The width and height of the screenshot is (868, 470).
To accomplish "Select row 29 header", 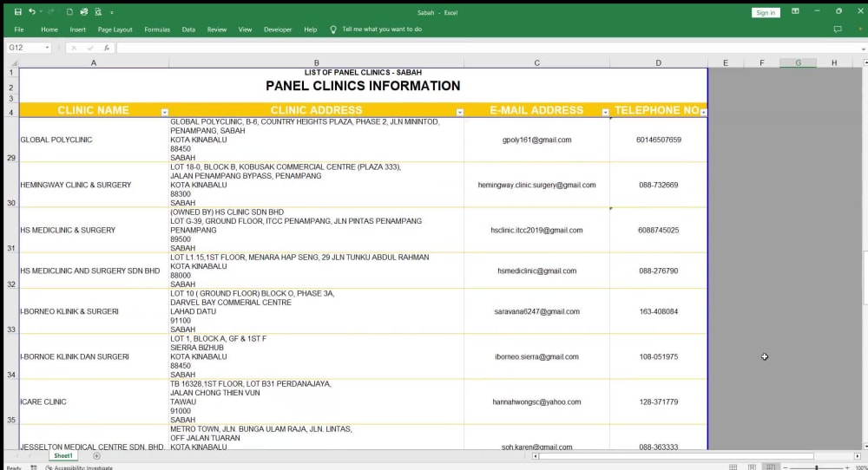I will [11, 140].
